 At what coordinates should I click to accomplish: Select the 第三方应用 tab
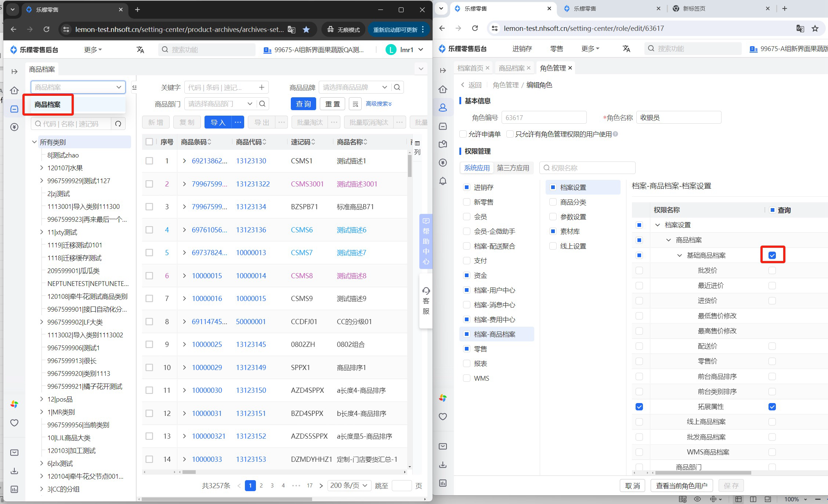[513, 168]
